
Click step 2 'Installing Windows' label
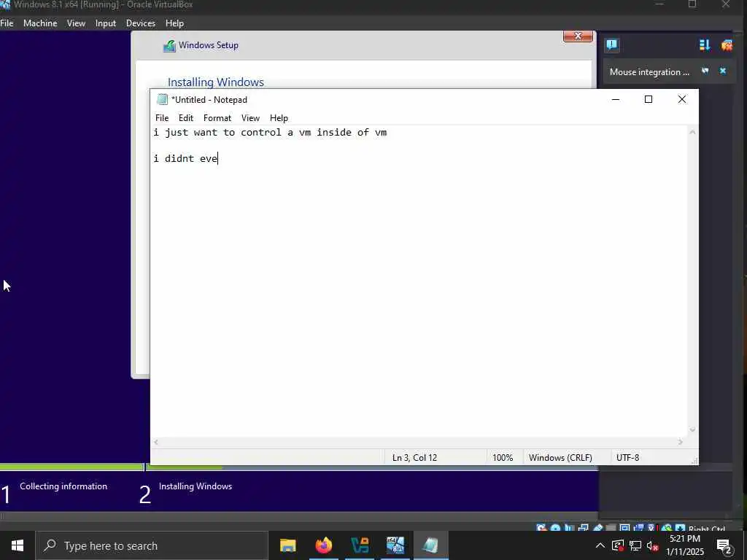pos(196,486)
